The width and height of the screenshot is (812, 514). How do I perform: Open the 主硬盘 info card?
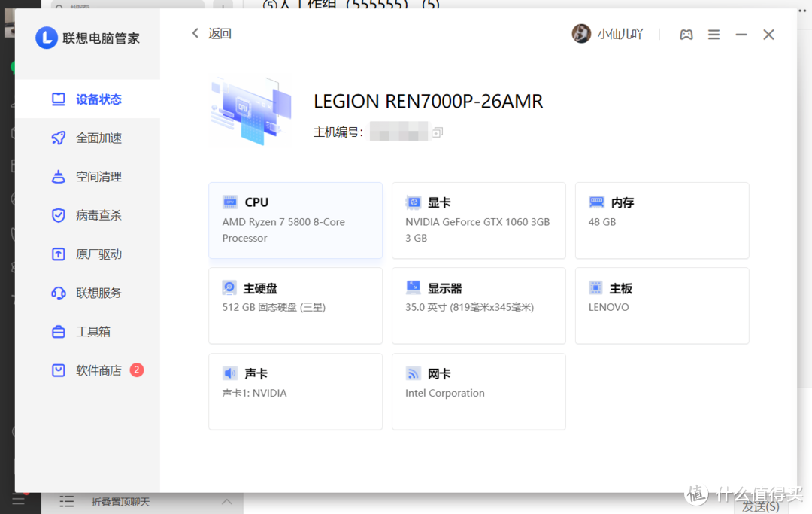click(295, 306)
